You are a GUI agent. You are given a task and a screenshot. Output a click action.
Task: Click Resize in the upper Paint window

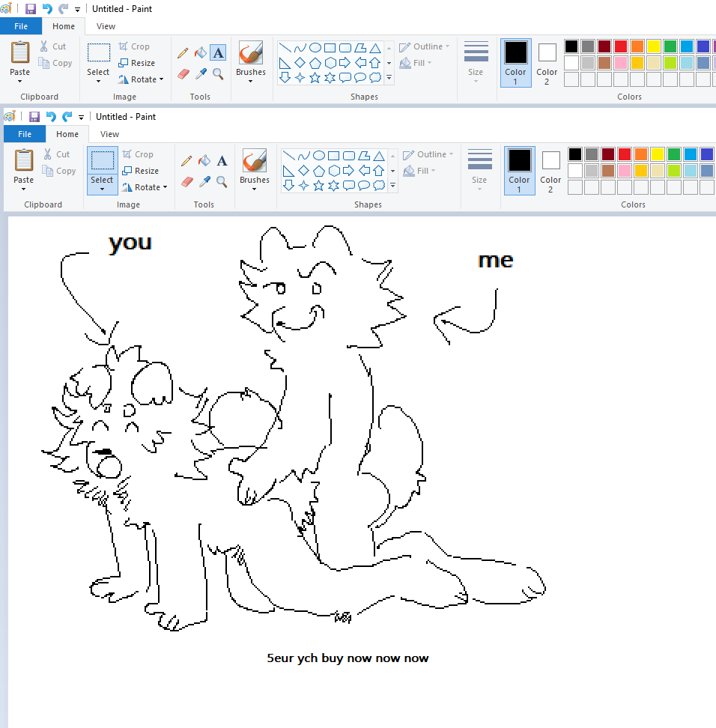[x=137, y=63]
